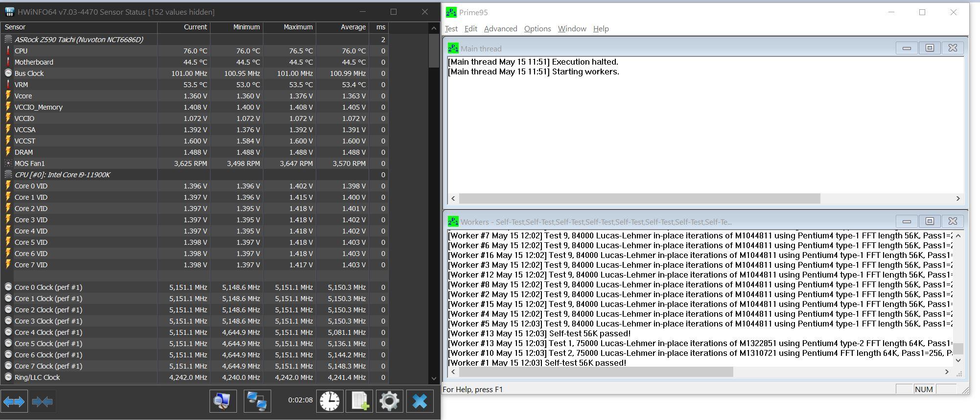Click the Prime95 title bar icon

(x=451, y=12)
